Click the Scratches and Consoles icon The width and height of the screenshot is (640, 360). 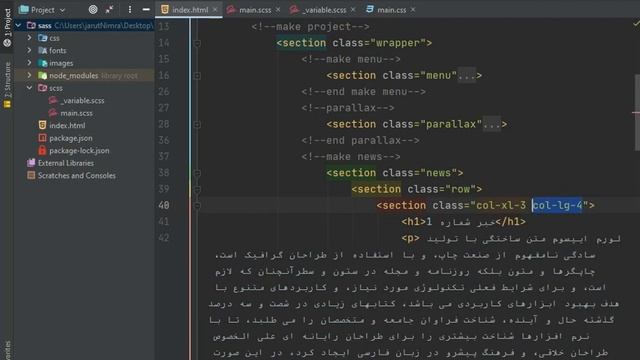[x=31, y=176]
